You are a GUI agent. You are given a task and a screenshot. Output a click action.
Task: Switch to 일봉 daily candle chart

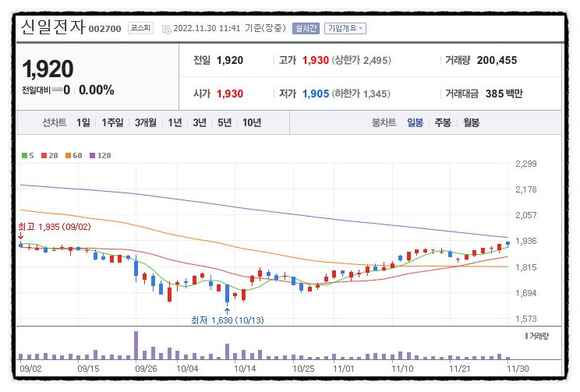coord(415,122)
